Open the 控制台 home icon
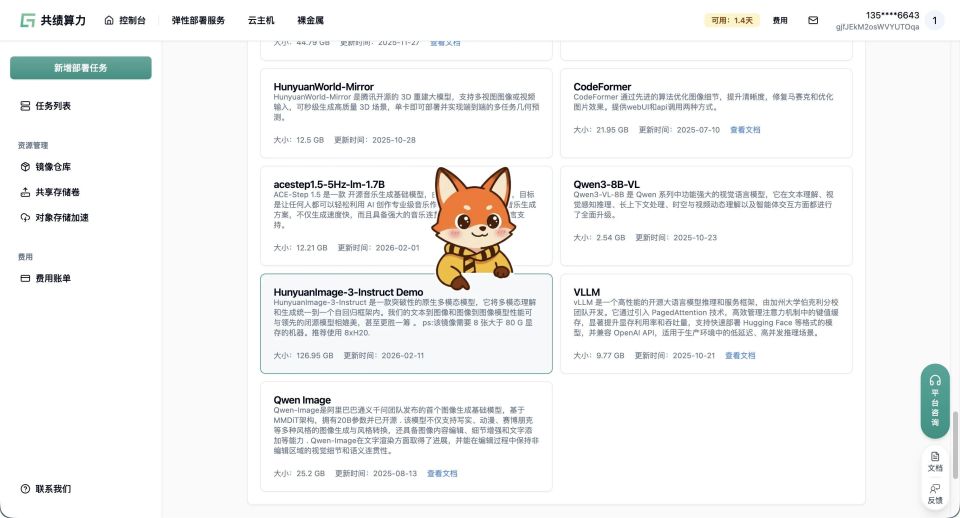Viewport: 960px width, 518px height. (109, 20)
